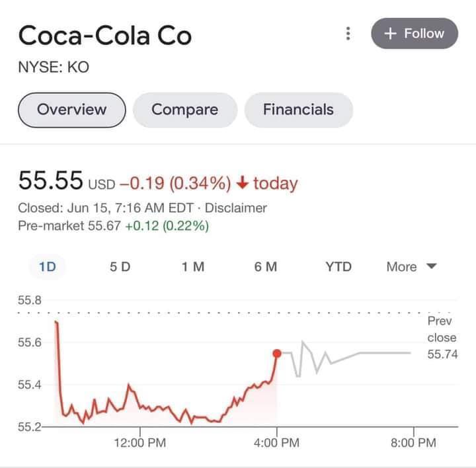Open the three-dot more options menu
This screenshot has width=476, height=468.
pos(348,34)
